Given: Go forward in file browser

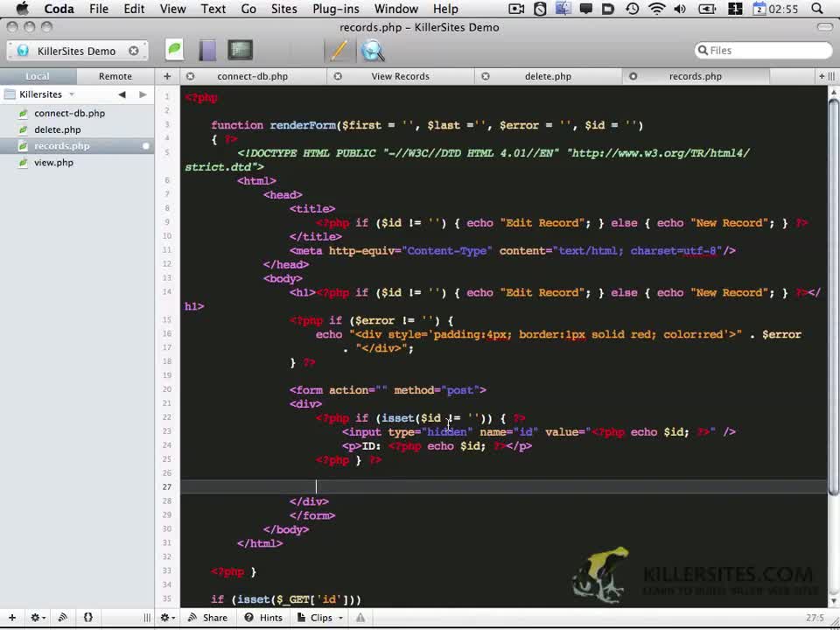Looking at the screenshot, I should click(x=143, y=94).
